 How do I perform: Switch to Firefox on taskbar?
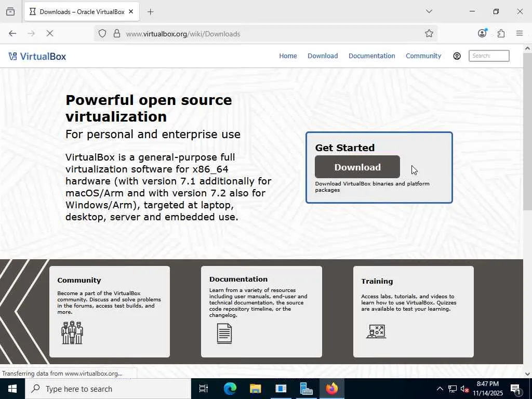coord(332,389)
